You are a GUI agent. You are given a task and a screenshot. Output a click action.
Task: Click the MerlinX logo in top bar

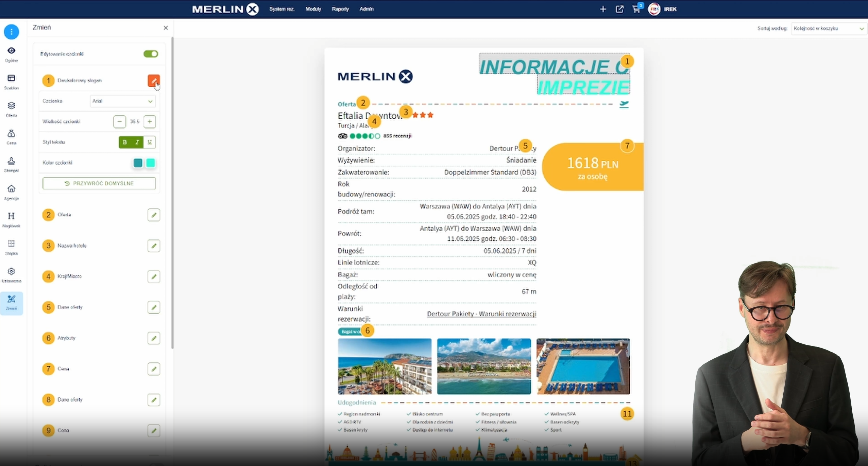point(225,9)
